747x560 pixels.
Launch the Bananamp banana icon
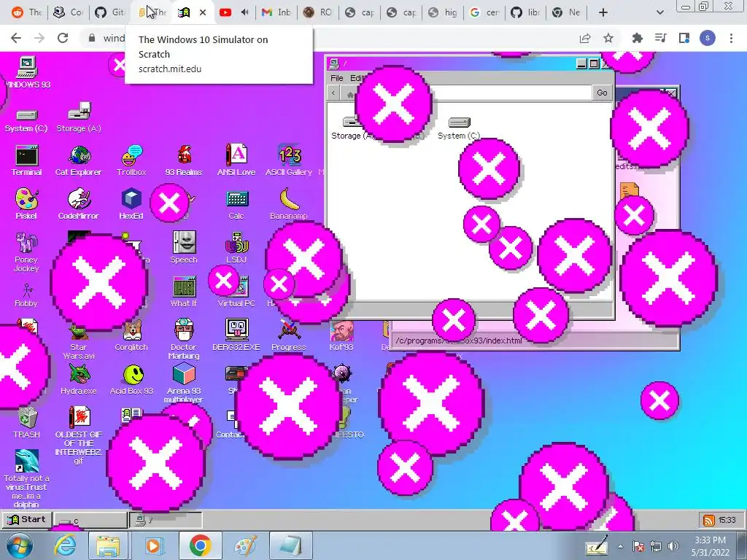289,204
